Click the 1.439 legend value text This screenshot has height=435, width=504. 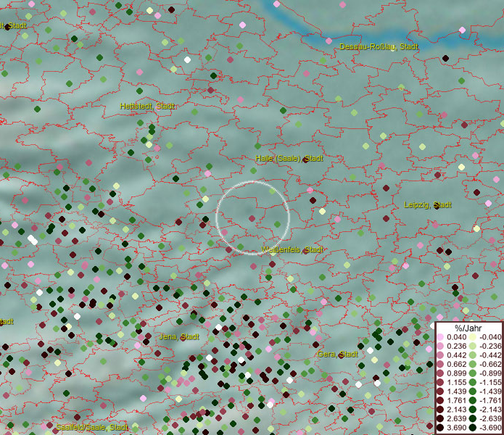point(456,391)
